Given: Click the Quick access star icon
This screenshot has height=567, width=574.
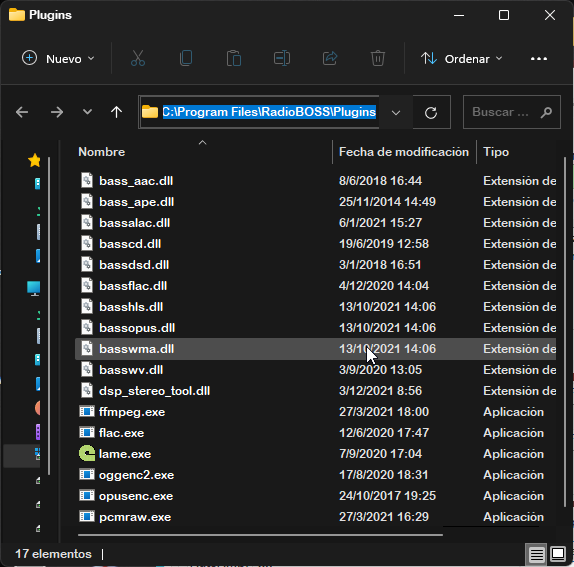Looking at the screenshot, I should [x=34, y=160].
